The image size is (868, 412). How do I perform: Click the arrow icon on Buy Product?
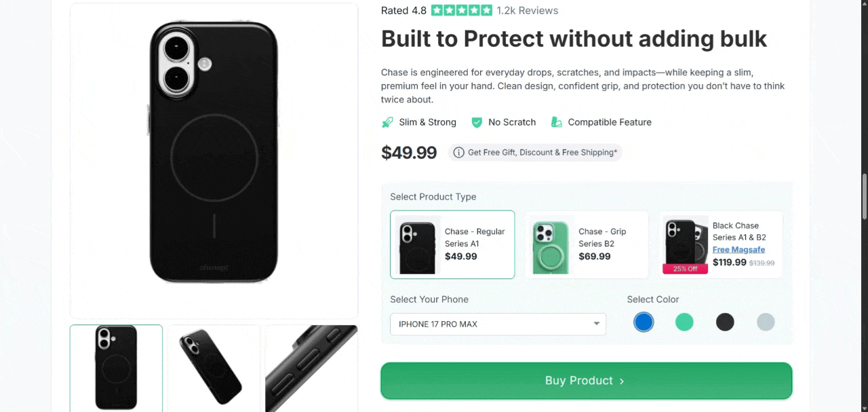point(622,381)
